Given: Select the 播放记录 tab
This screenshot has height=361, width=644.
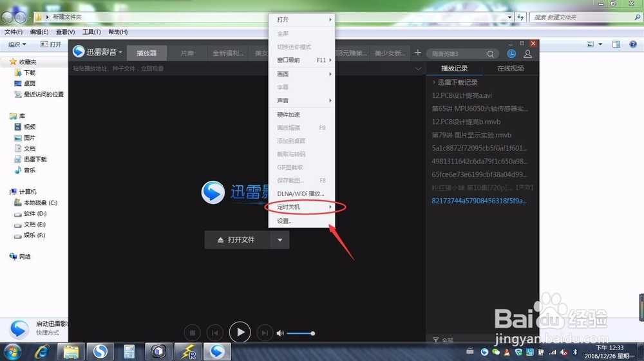Looking at the screenshot, I should (454, 68).
